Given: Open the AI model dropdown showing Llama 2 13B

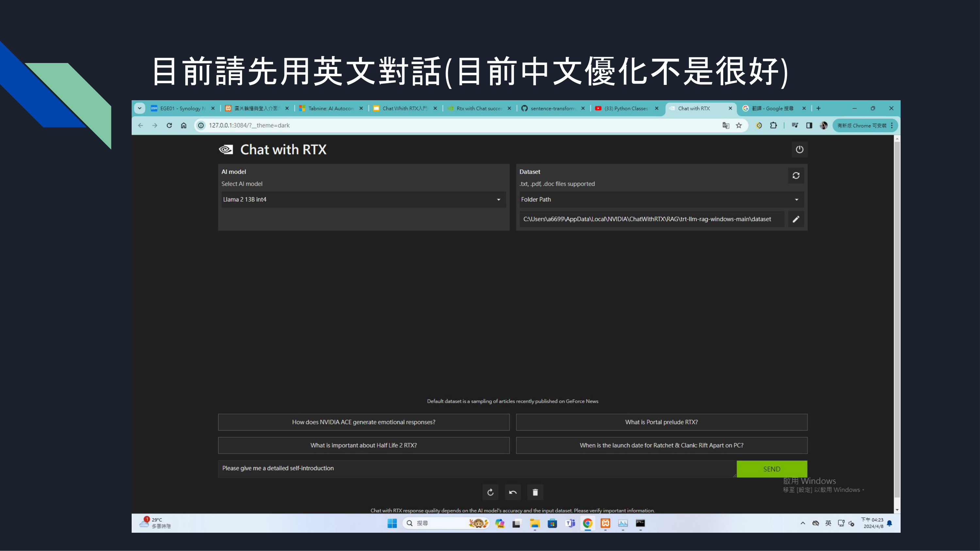Looking at the screenshot, I should [364, 199].
